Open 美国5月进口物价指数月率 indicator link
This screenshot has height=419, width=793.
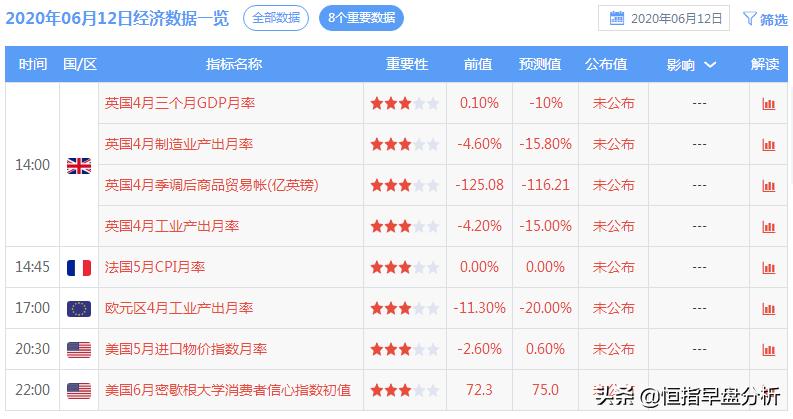tap(186, 349)
